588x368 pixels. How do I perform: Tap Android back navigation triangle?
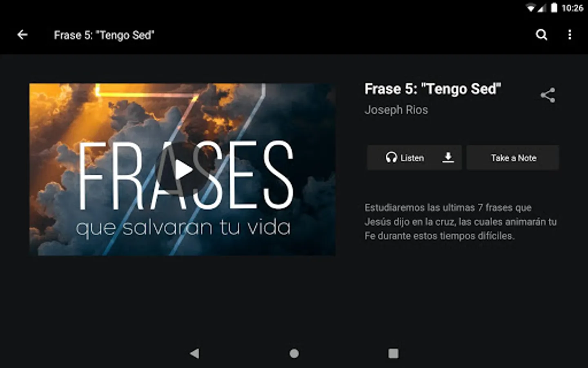coord(194,353)
